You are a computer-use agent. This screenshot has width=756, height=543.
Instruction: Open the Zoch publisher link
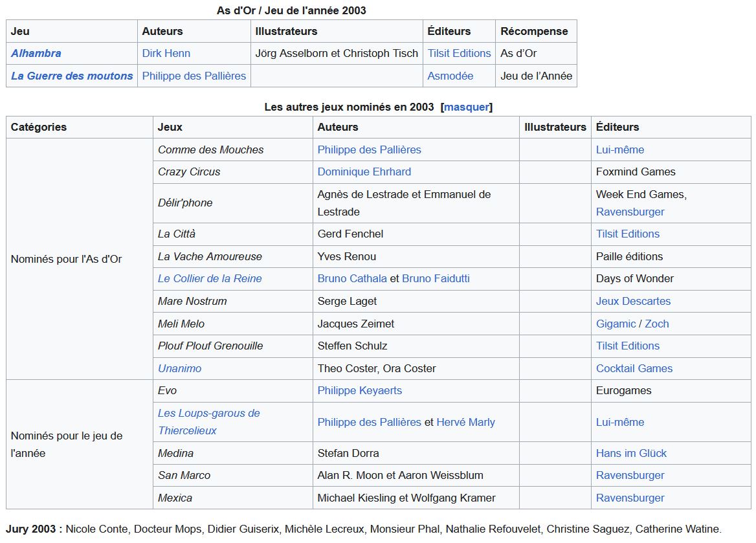click(x=657, y=324)
